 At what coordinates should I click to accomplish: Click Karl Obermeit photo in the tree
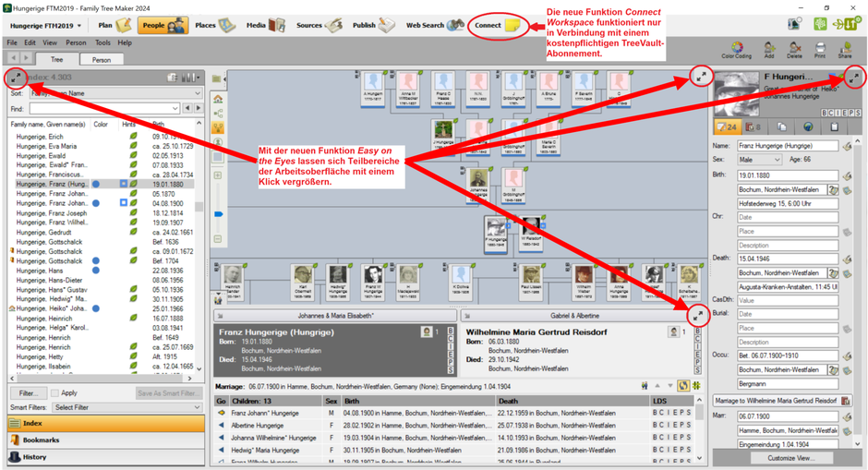[303, 274]
